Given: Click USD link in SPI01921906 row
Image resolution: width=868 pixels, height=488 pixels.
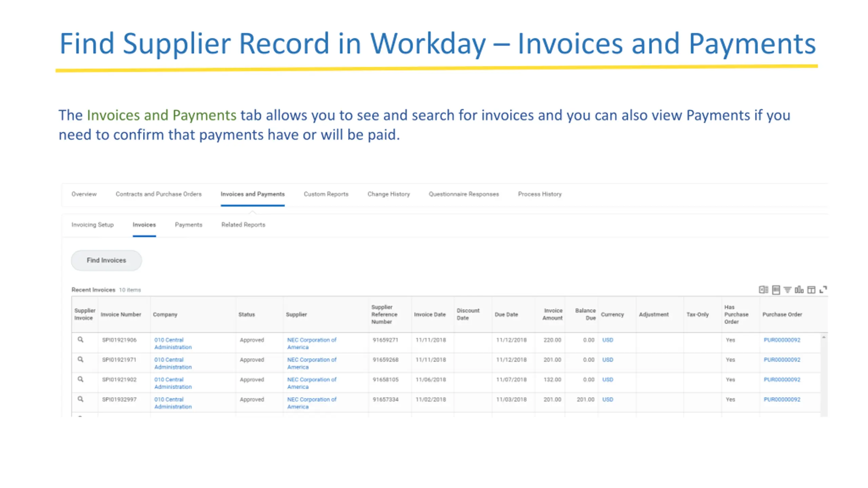Looking at the screenshot, I should 608,340.
